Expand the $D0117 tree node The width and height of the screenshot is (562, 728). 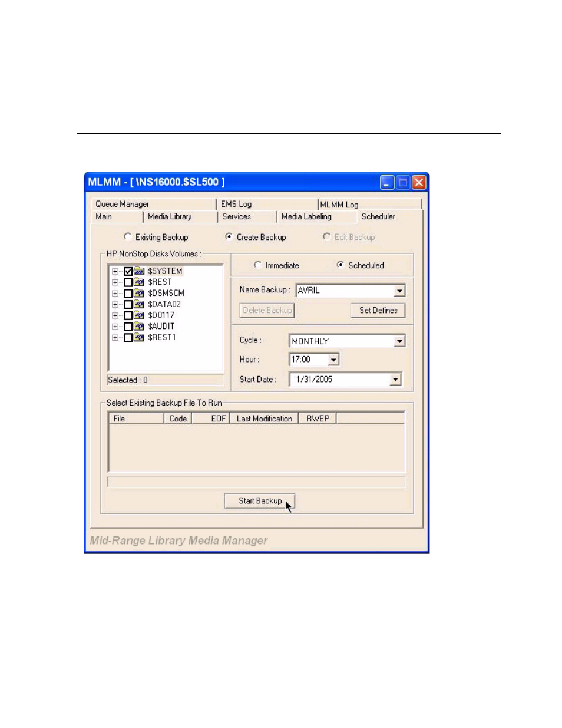115,315
